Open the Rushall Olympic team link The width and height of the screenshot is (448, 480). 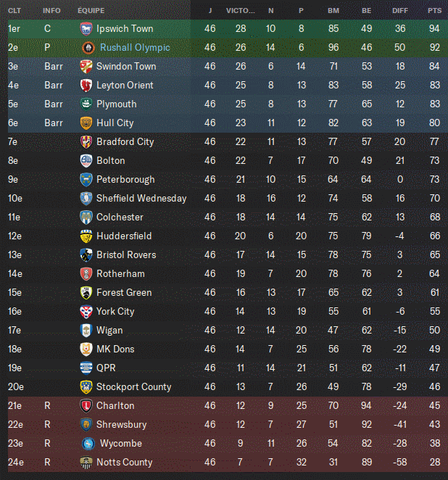pyautogui.click(x=135, y=48)
